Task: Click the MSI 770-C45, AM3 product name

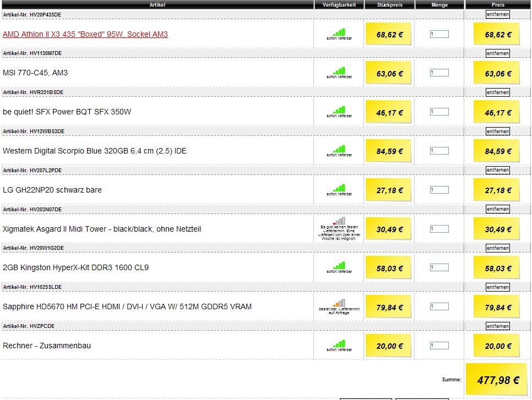Action: 35,73
